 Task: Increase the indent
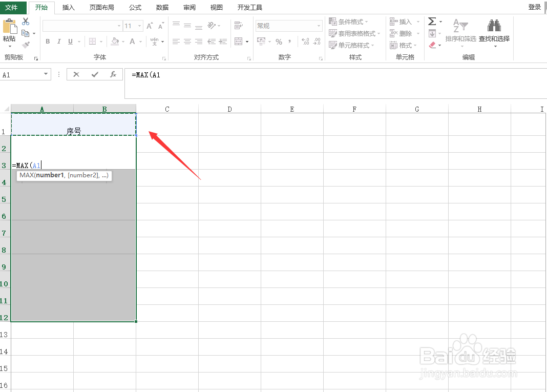coord(223,42)
